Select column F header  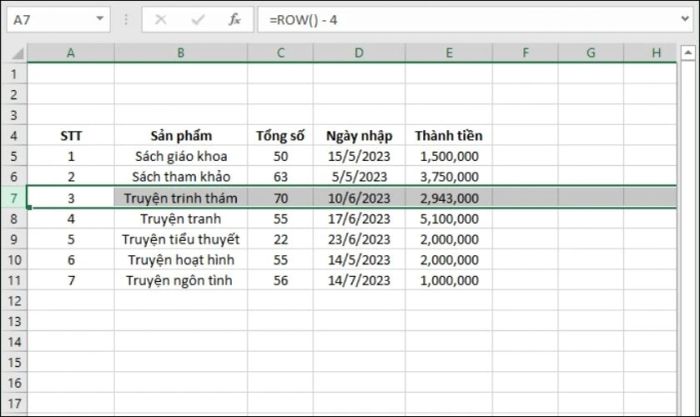pyautogui.click(x=525, y=53)
